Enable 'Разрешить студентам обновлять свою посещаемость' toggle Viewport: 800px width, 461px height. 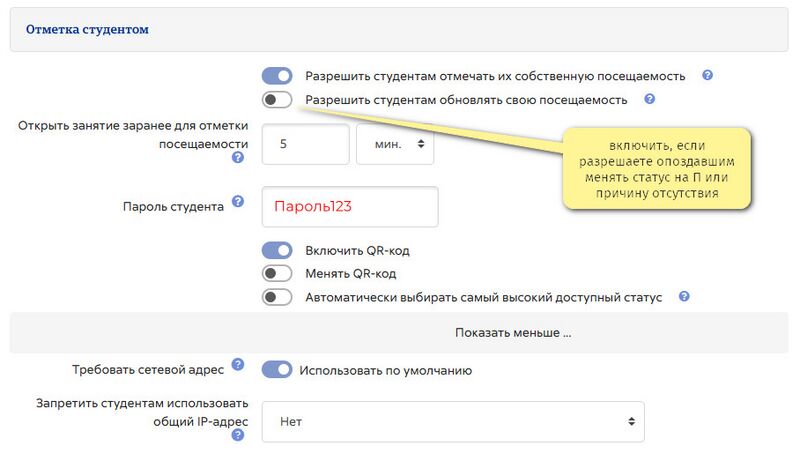tap(277, 99)
